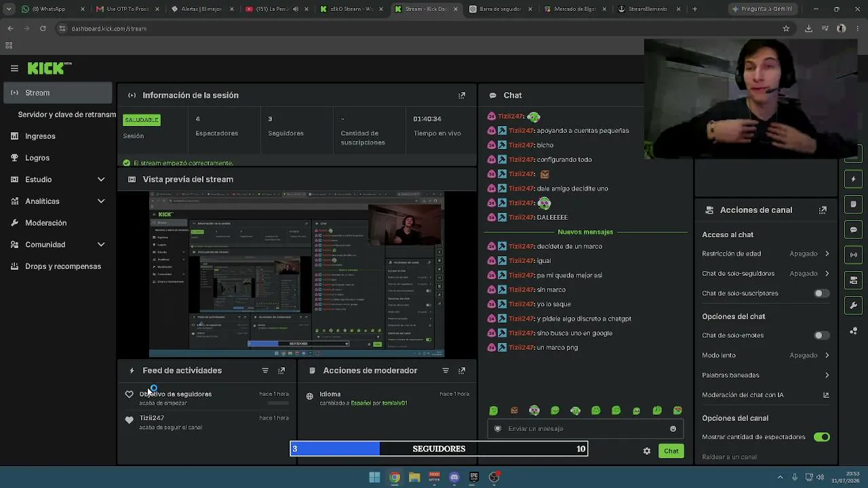Show hidden system tray icons
868x488 pixels.
(780, 477)
